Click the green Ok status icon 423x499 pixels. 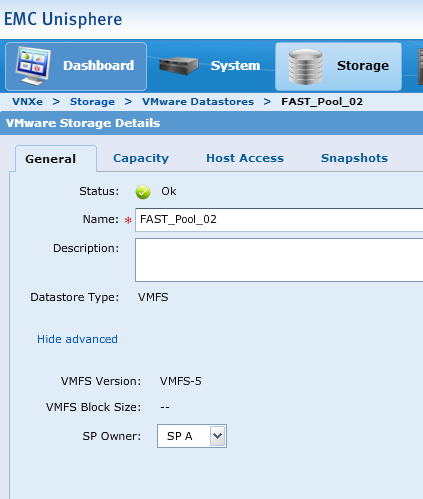[x=143, y=192]
